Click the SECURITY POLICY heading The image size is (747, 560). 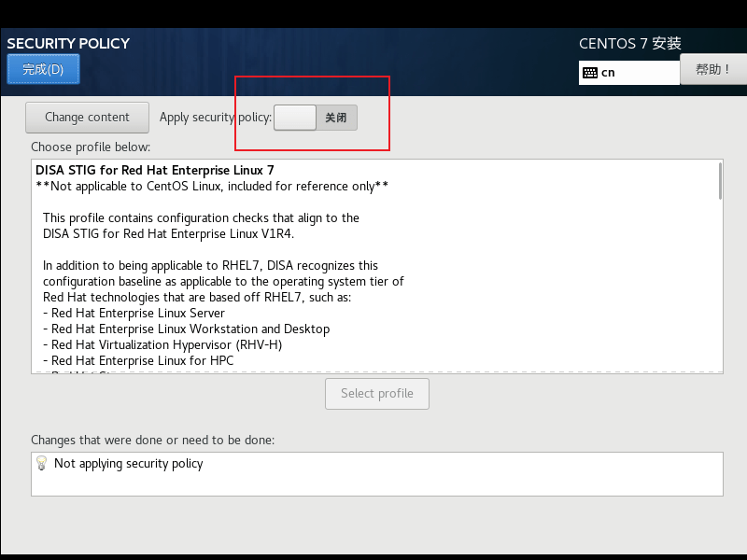point(68,43)
